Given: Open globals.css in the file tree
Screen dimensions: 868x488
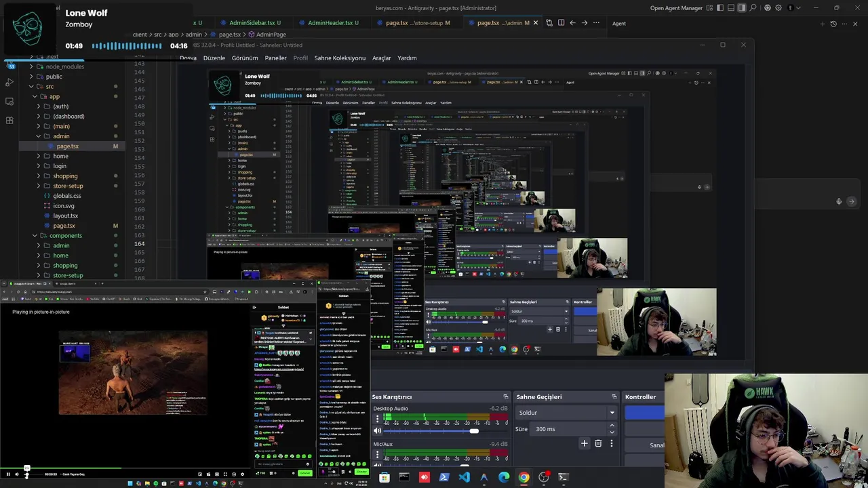Looking at the screenshot, I should pyautogui.click(x=67, y=196).
